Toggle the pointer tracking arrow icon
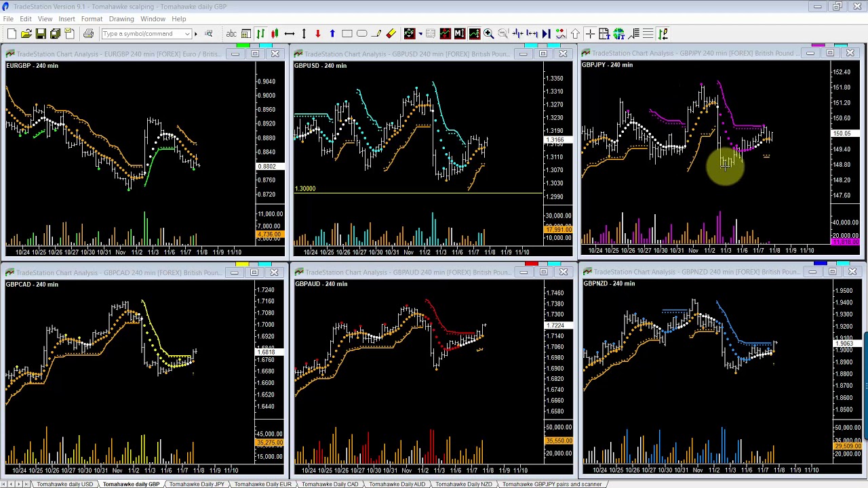Image resolution: width=868 pixels, height=488 pixels. [x=575, y=34]
